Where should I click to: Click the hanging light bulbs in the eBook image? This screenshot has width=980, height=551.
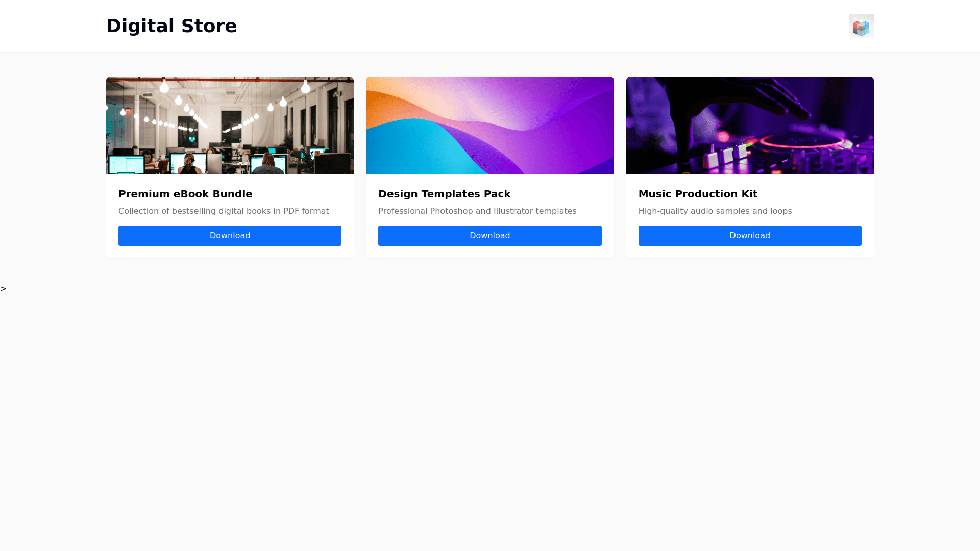coord(164,88)
